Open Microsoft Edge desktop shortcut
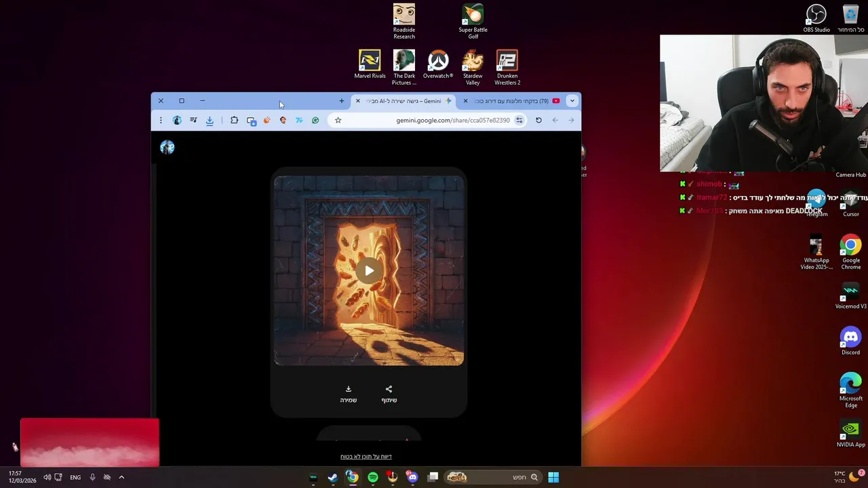This screenshot has height=488, width=868. pos(851,391)
